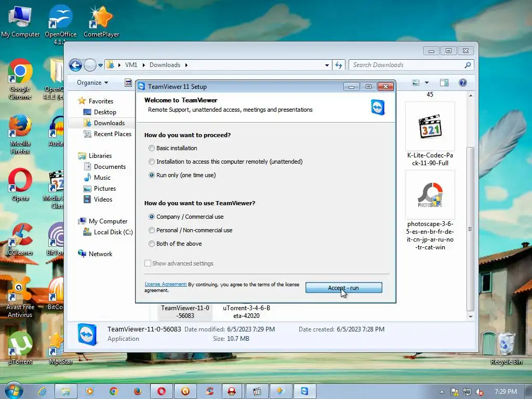Expand arrow after Downloads breadcrumb
Screen dimensions: 532x399
(x=187, y=65)
